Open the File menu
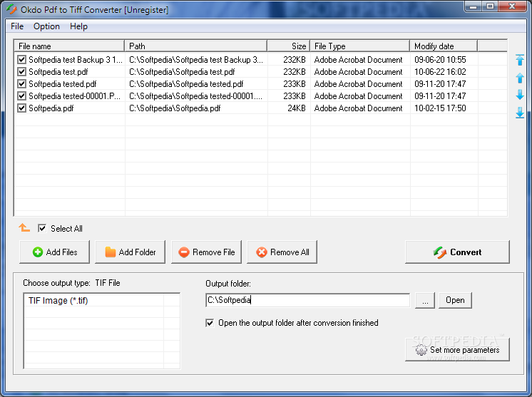This screenshot has height=397, width=532. tap(17, 26)
